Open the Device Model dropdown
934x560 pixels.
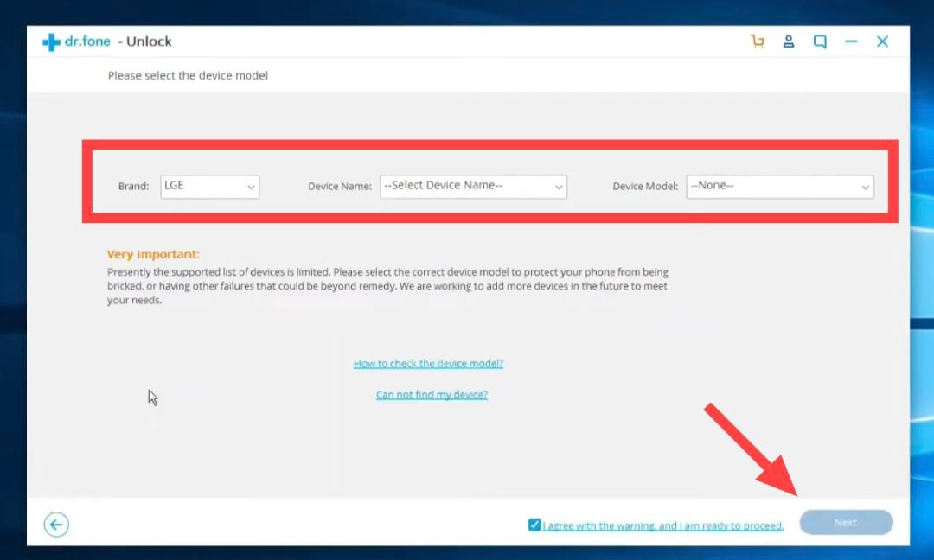[780, 187]
